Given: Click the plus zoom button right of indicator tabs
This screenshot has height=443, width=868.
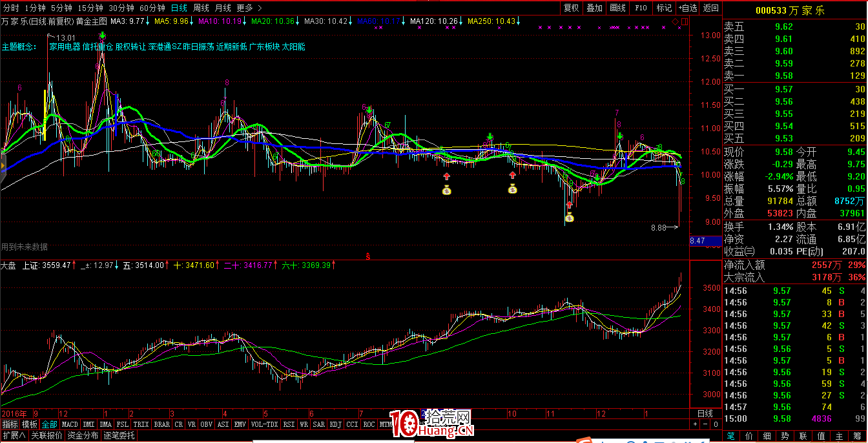Looking at the screenshot, I should tap(696, 424).
